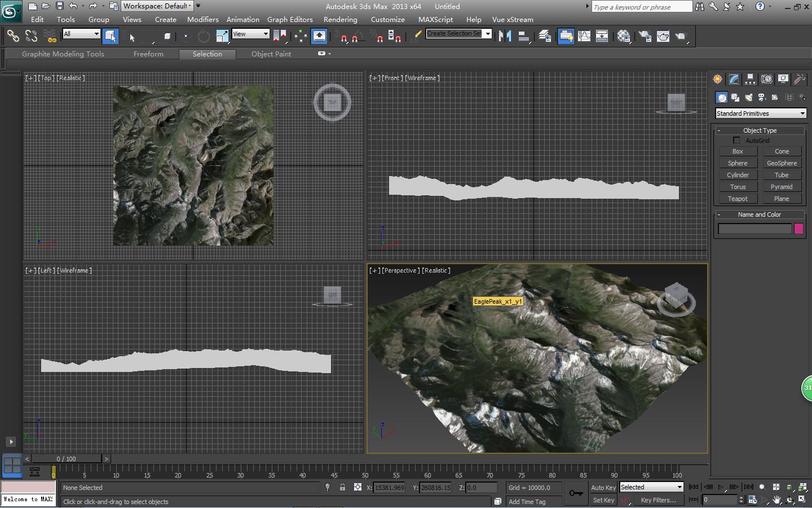Open the Hierarchy panel tab

pyautogui.click(x=750, y=79)
